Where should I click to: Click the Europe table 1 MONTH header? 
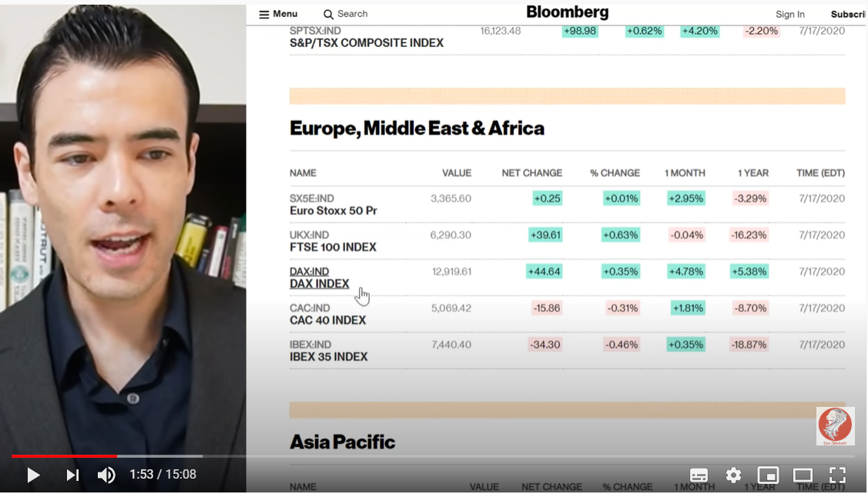685,173
